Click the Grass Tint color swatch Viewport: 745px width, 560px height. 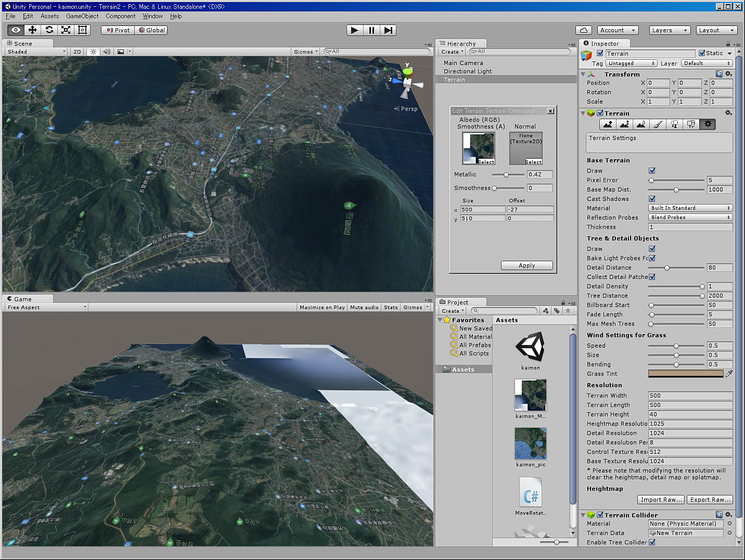686,374
